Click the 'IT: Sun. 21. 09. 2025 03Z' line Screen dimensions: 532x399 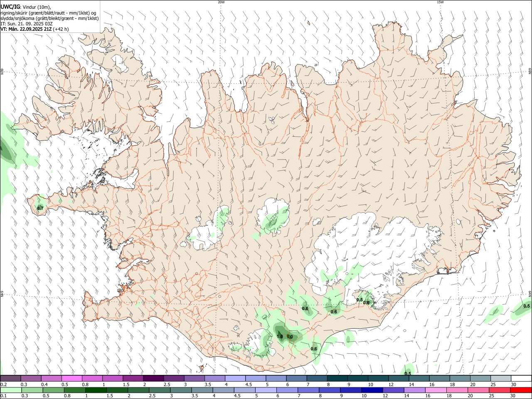point(27,24)
